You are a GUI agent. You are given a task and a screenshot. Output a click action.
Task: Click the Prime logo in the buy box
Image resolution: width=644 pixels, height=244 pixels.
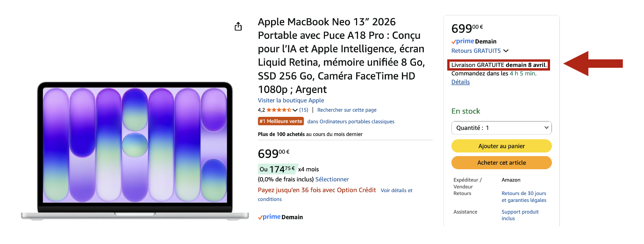click(463, 41)
